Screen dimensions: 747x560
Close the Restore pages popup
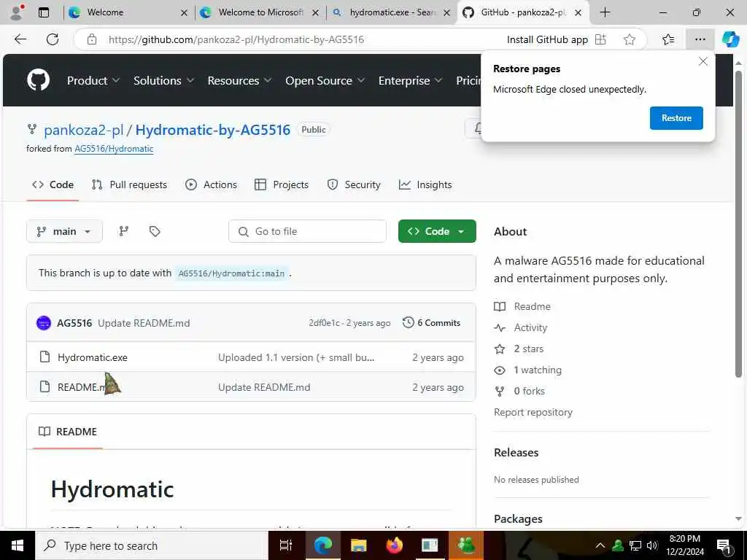(703, 61)
